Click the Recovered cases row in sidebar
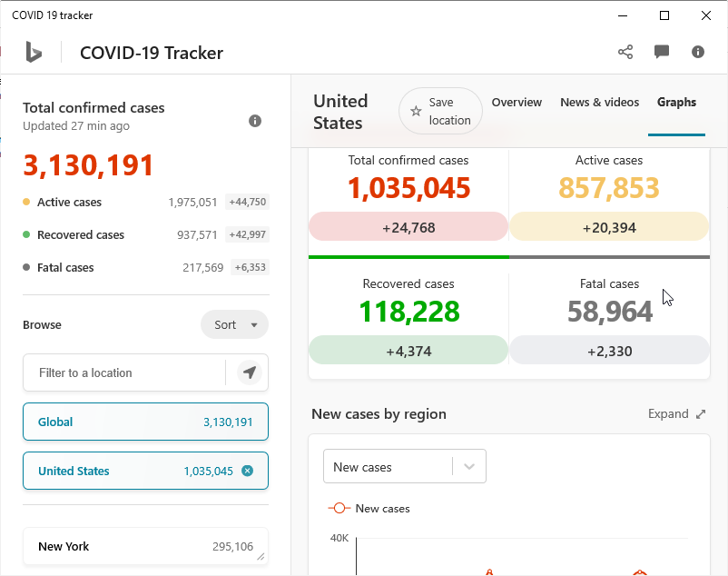The image size is (728, 576). click(146, 234)
